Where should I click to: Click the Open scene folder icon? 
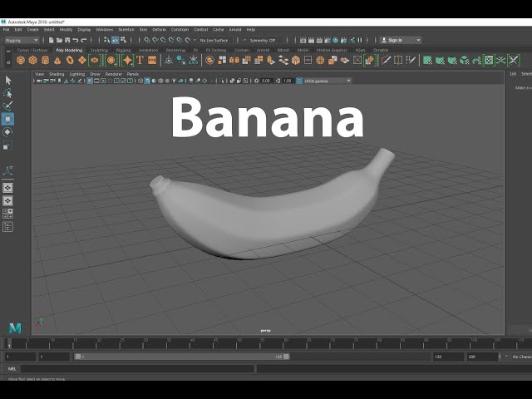pos(59,40)
